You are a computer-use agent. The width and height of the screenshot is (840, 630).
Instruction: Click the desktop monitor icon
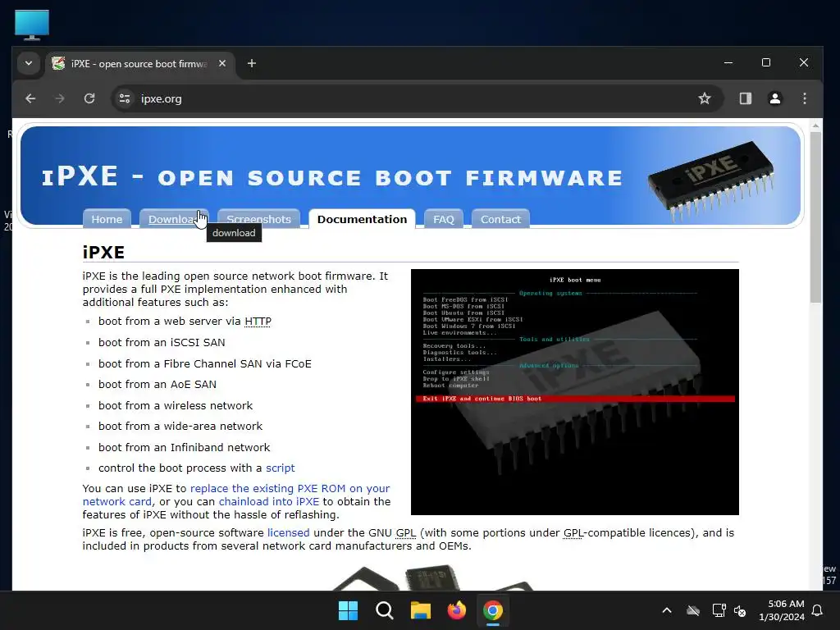[32, 25]
